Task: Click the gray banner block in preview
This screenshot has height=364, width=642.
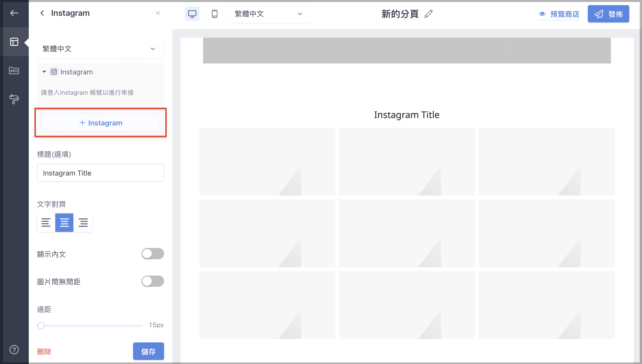Action: [x=407, y=51]
